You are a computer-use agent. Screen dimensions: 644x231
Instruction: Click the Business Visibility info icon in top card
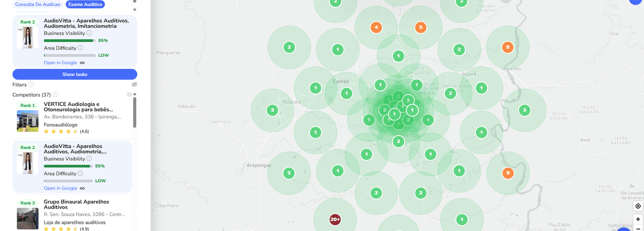coord(89,33)
